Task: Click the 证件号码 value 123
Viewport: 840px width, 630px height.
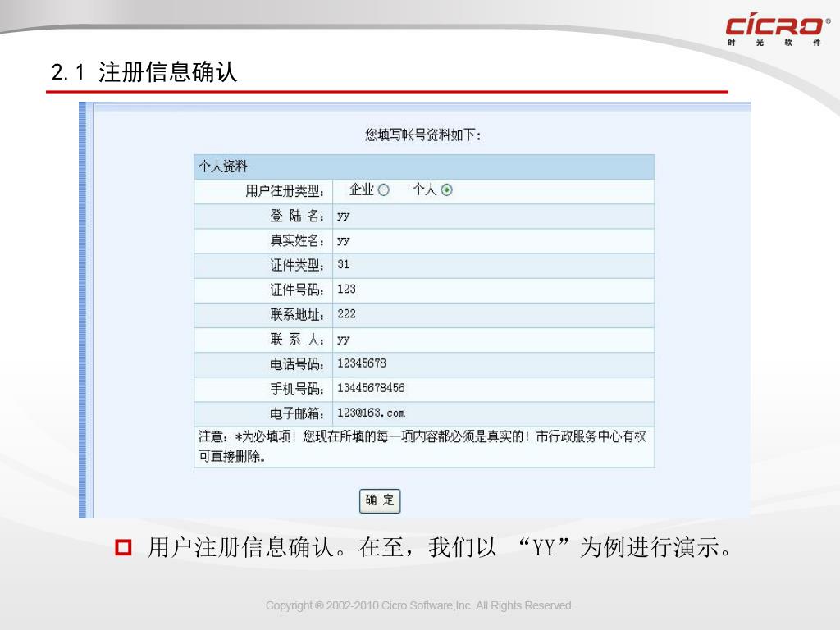Action: [x=347, y=290]
